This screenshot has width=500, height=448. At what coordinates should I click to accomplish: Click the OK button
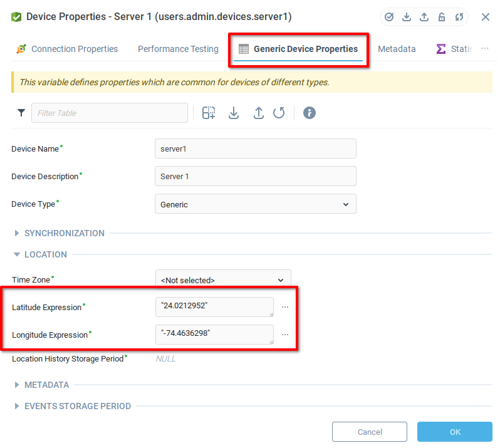455,432
